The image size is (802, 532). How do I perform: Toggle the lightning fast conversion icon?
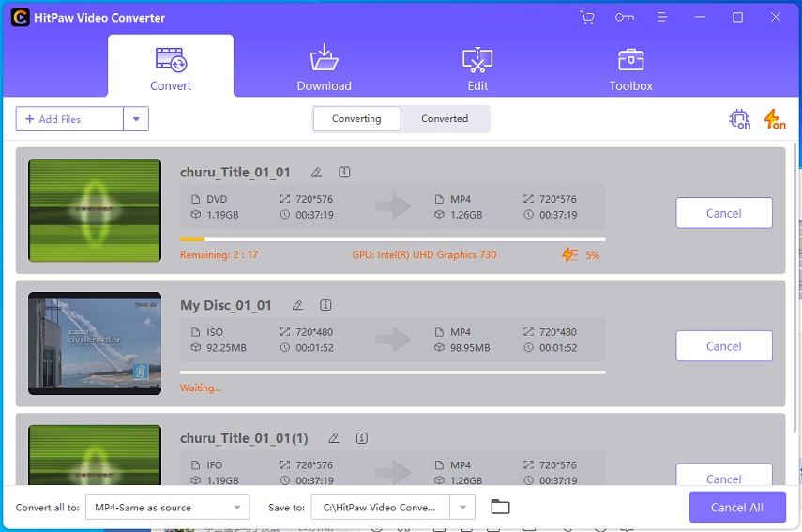[x=775, y=119]
